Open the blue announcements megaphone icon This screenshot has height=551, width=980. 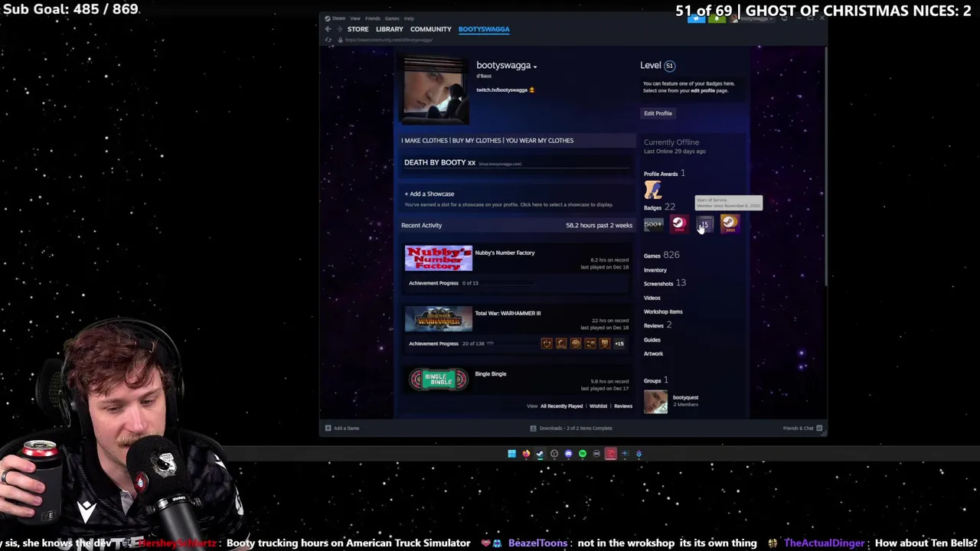click(696, 18)
